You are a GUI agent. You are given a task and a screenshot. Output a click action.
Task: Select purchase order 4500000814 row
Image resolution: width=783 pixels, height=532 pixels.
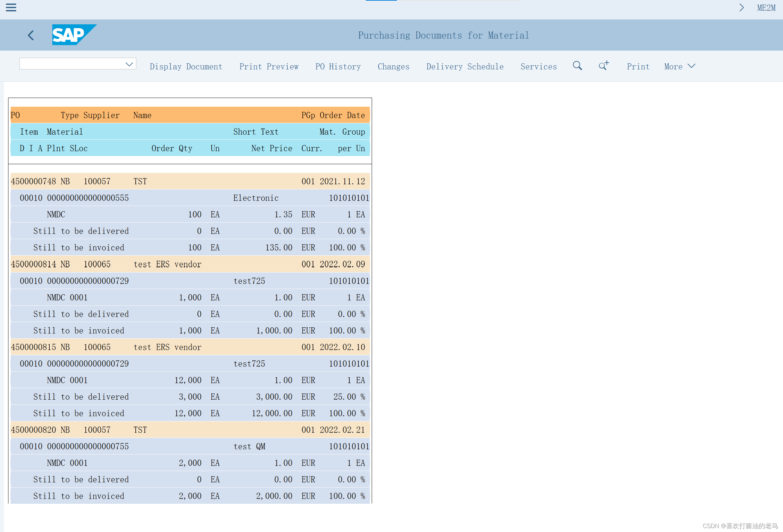click(33, 264)
